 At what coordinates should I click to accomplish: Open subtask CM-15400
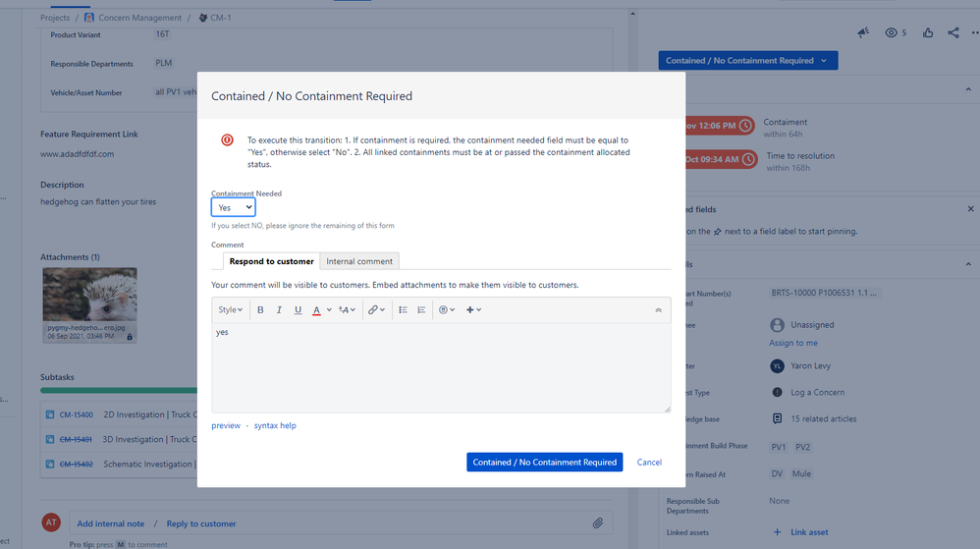(x=77, y=414)
